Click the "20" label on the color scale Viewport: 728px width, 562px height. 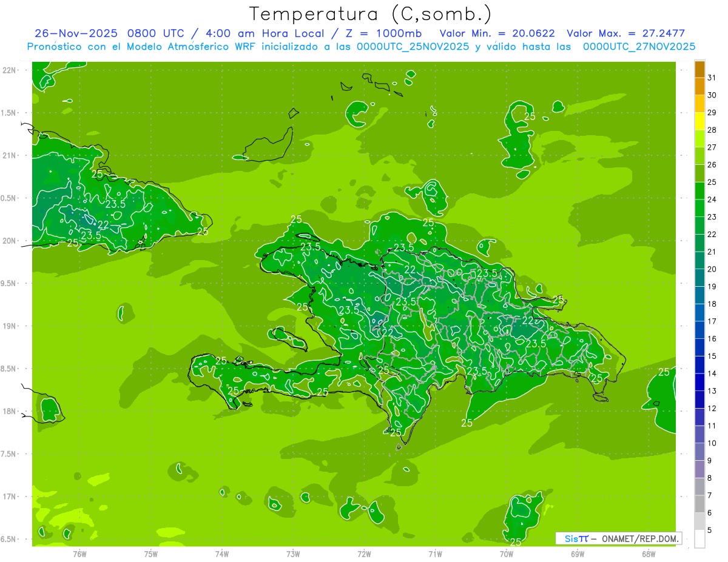[x=712, y=269]
